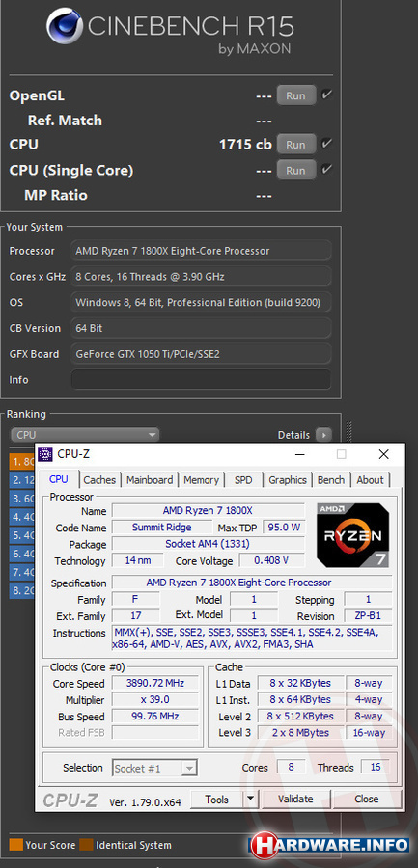This screenshot has width=418, height=868.
Task: Click the Validate button
Action: [295, 800]
